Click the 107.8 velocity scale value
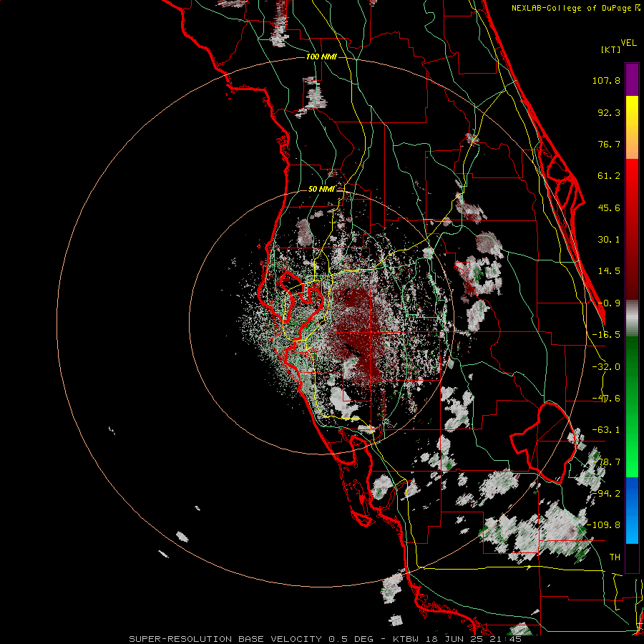Image resolution: width=644 pixels, height=644 pixels. click(x=606, y=80)
